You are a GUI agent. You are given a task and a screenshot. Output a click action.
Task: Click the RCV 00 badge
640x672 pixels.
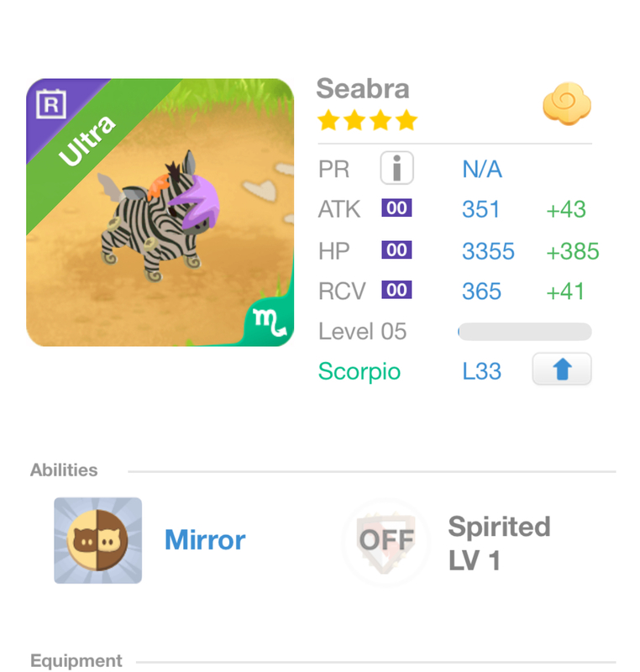(x=396, y=291)
